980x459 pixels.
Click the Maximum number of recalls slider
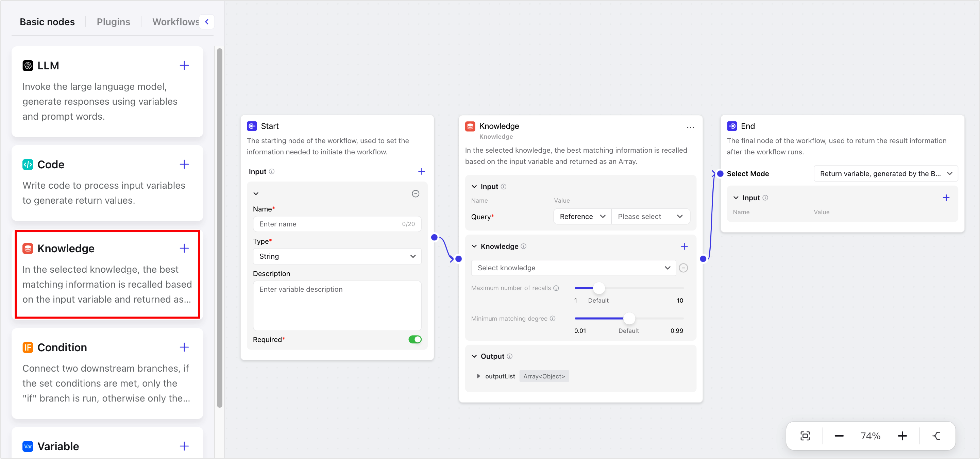click(x=599, y=288)
